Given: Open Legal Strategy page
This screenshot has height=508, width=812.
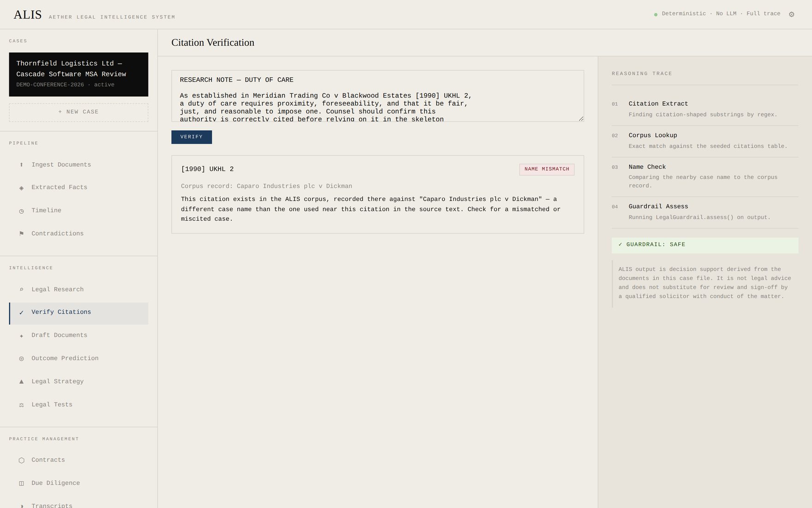Looking at the screenshot, I should (x=78, y=381).
